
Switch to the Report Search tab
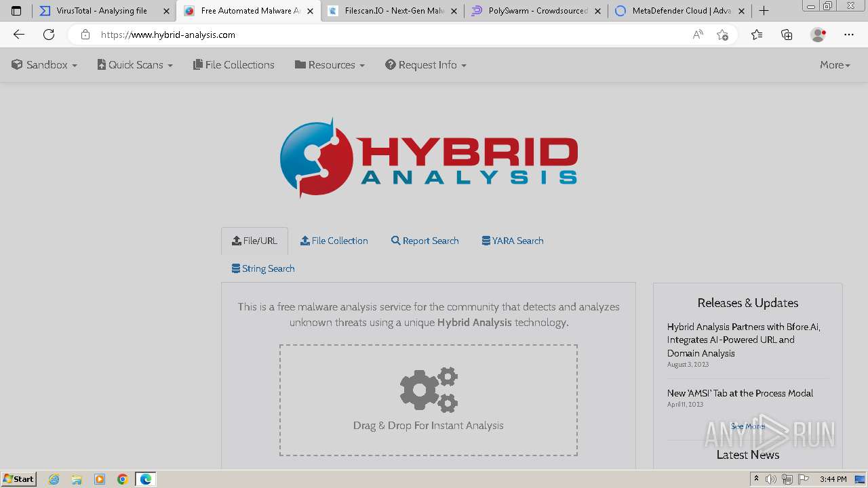(x=425, y=241)
